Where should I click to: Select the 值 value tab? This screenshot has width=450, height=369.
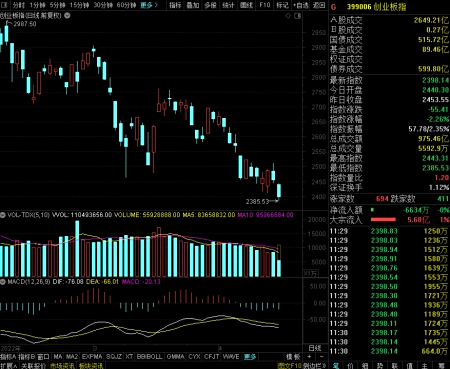(410, 366)
